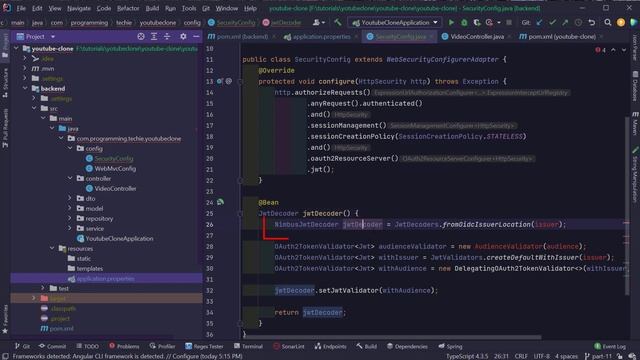Run the YoutubeCloneApplication with the green play button
The width and height of the screenshot is (640, 360).
coord(451,23)
